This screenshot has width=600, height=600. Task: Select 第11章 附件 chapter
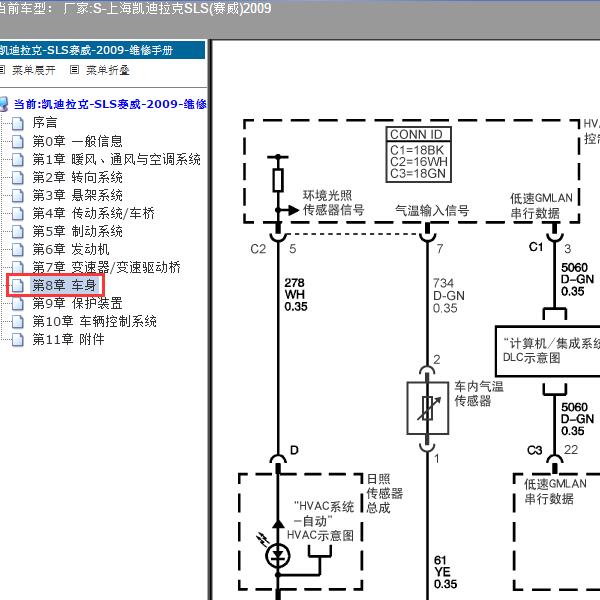point(68,339)
